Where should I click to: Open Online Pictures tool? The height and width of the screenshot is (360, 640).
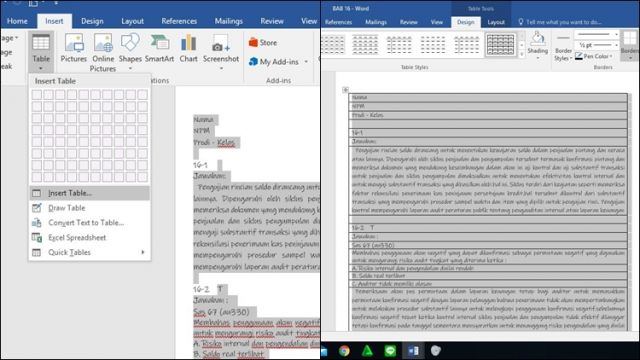click(x=103, y=53)
